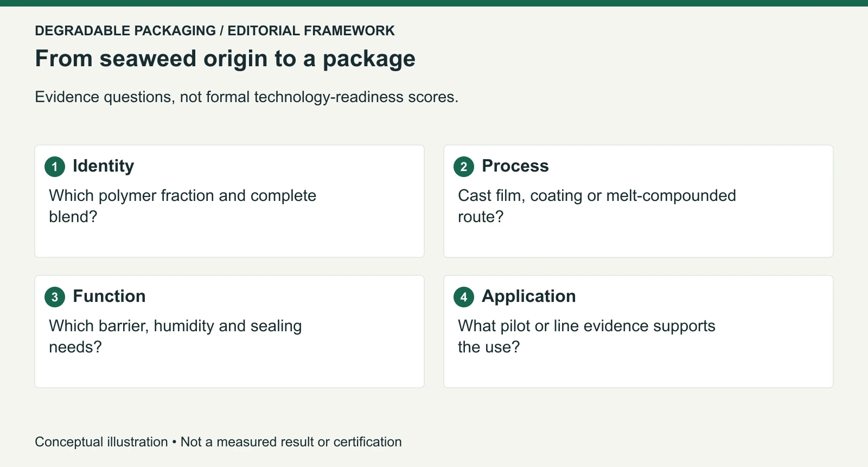
Task: Select the "Application" card heading
Action: point(529,296)
